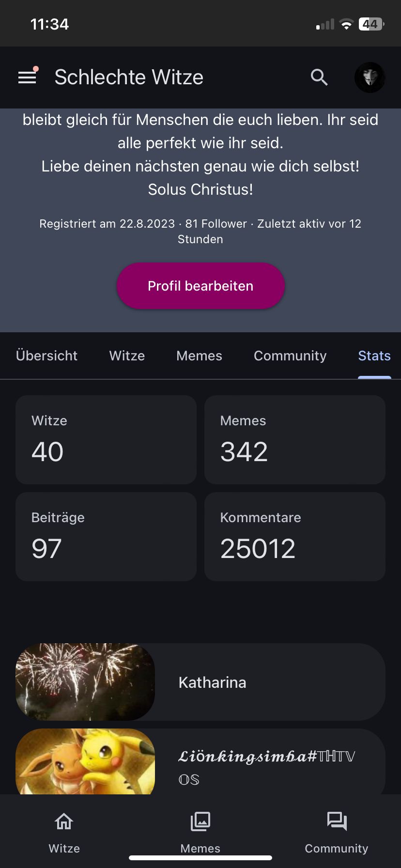Viewport: 401px width, 868px height.
Task: Select the Community profile tab
Action: click(290, 356)
